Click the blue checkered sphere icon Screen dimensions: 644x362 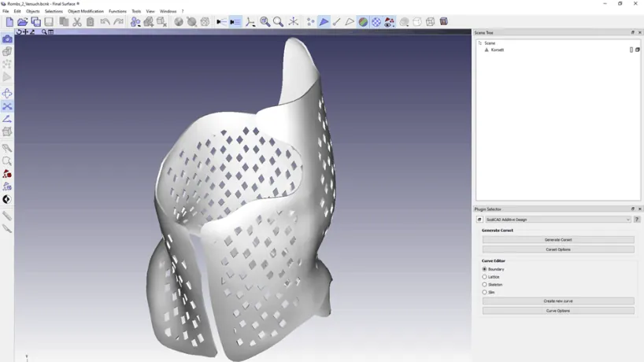[376, 22]
